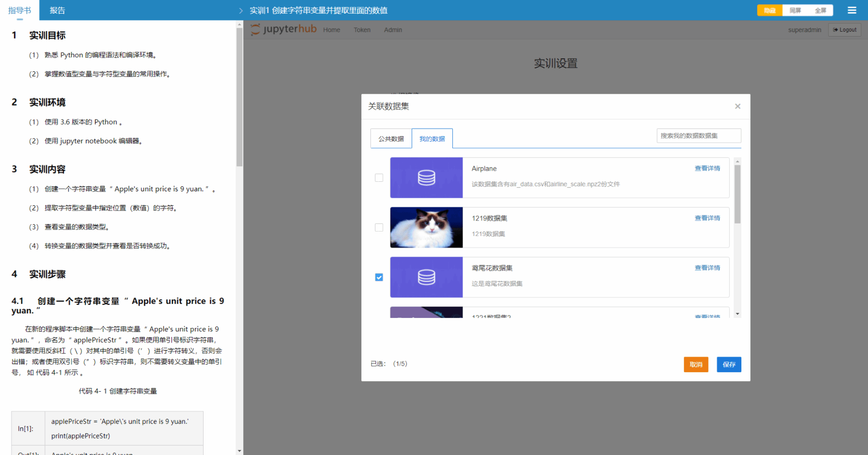Click the cat thumbnail of 1219数据集
The height and width of the screenshot is (455, 868).
tap(426, 227)
